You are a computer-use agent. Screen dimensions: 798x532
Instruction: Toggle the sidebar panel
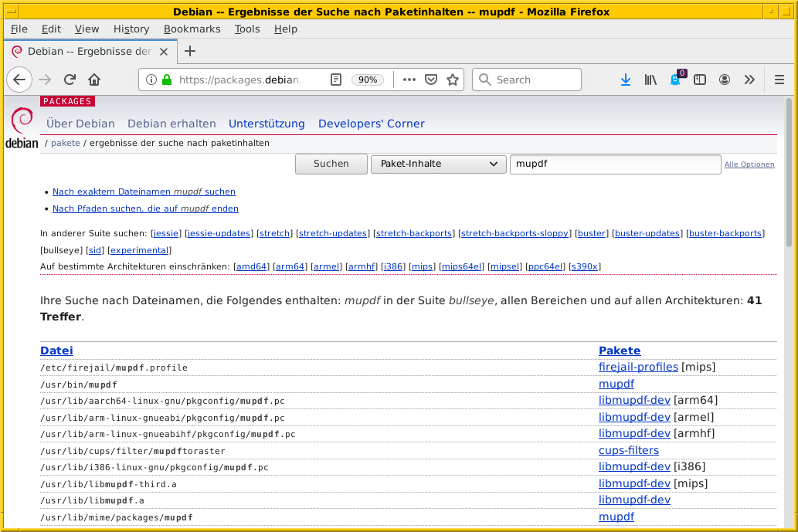699,80
